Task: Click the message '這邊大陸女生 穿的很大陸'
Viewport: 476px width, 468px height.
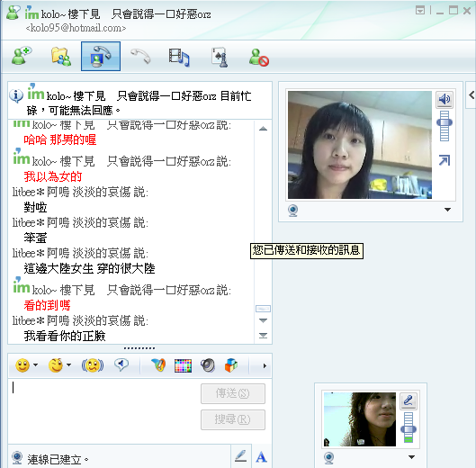Action: (x=90, y=268)
